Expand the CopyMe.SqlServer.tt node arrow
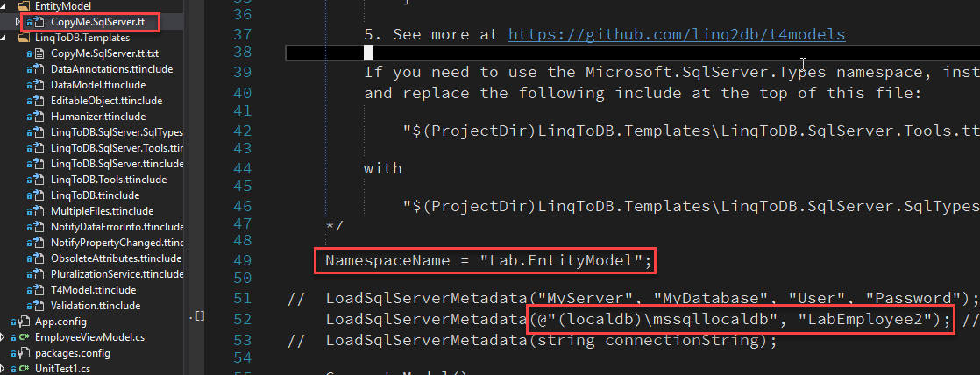Screen dimensions: 980x375 (18, 20)
